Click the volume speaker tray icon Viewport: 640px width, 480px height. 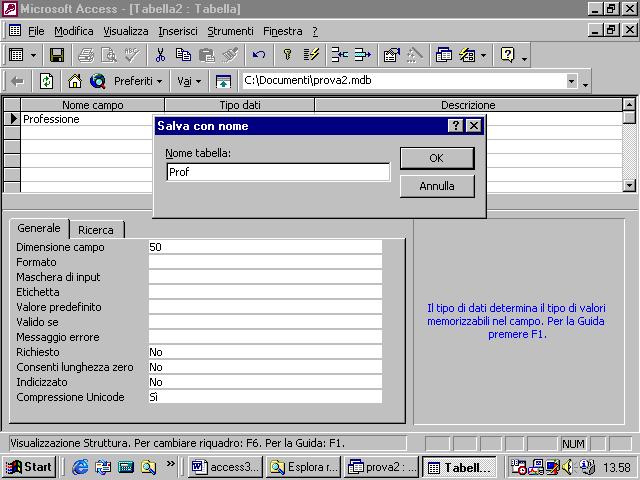[567, 467]
